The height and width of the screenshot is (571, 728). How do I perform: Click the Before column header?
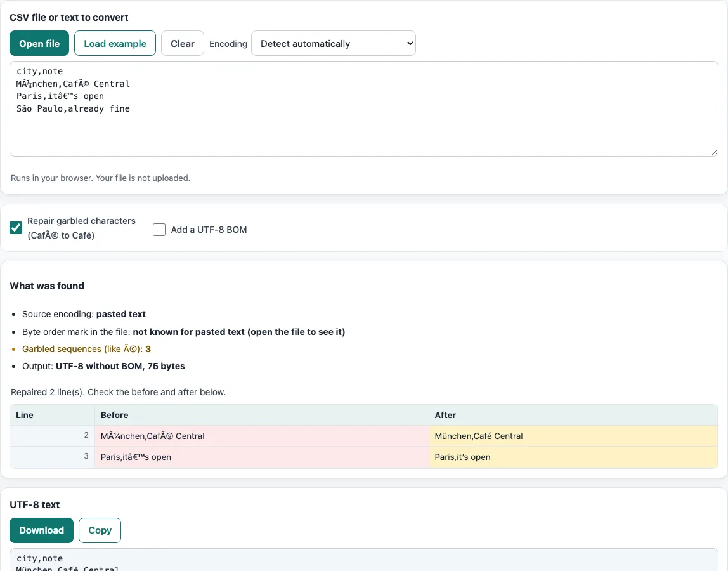[261, 415]
